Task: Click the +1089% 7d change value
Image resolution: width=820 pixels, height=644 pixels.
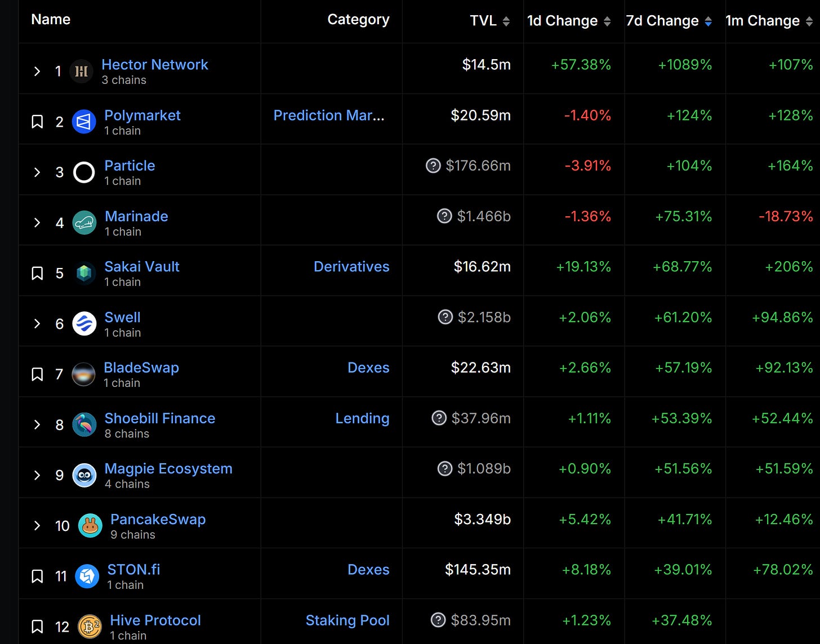Action: [x=685, y=65]
